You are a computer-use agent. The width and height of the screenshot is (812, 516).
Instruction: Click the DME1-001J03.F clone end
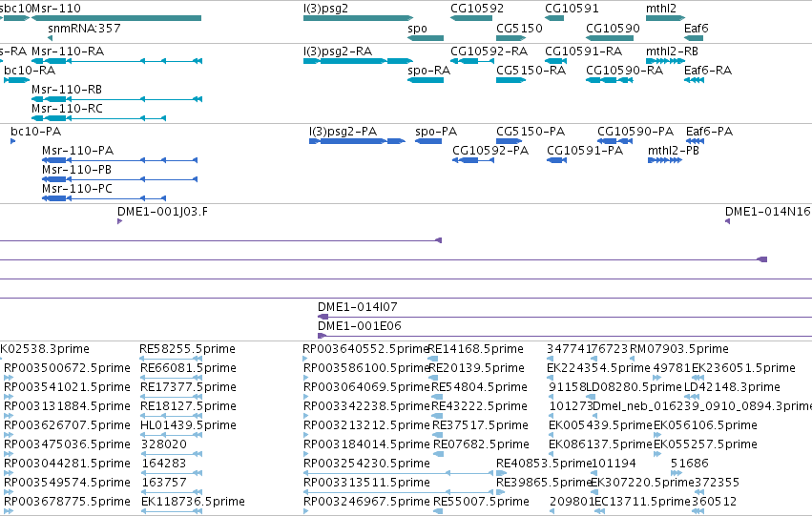tap(119, 221)
